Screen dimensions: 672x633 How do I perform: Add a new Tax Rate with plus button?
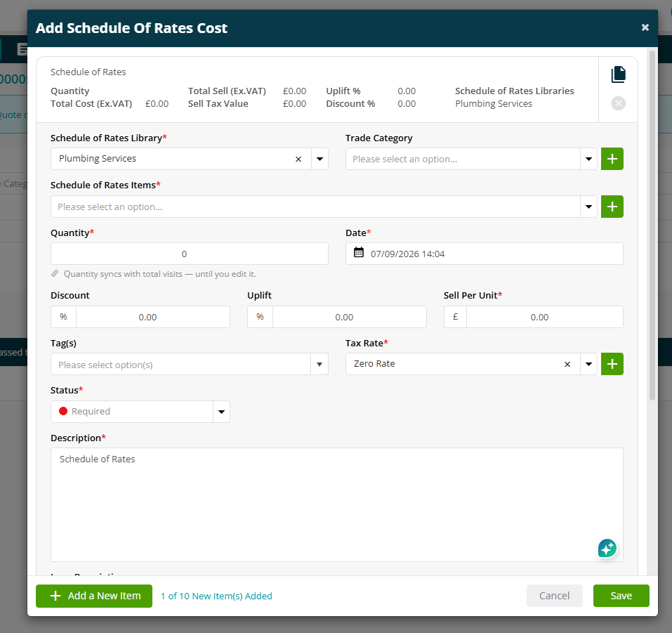pyautogui.click(x=612, y=364)
